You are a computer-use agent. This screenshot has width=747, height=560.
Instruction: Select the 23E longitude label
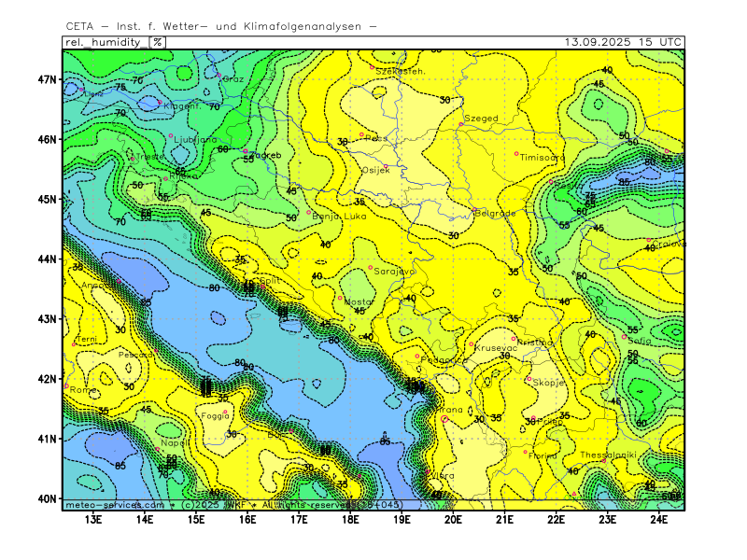608,519
